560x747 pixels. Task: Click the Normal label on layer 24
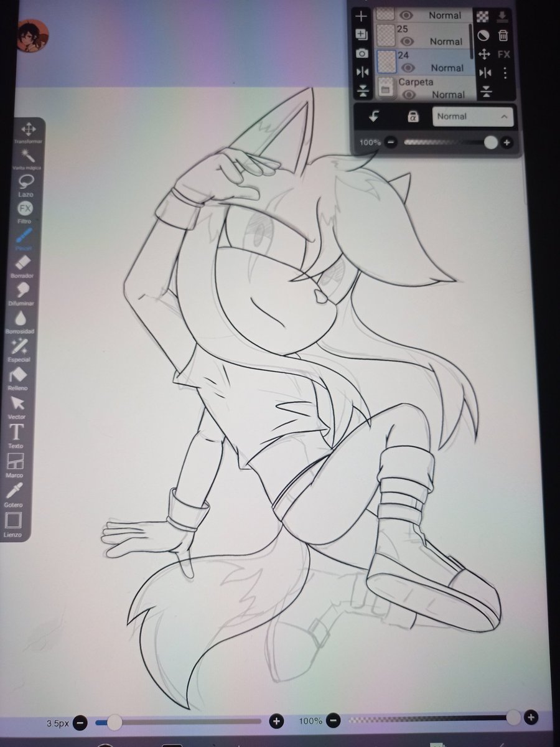tap(447, 68)
